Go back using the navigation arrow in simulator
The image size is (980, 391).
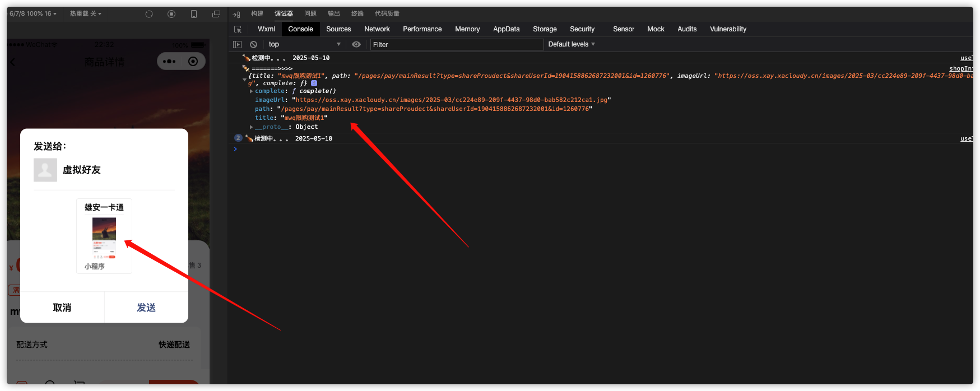(13, 62)
